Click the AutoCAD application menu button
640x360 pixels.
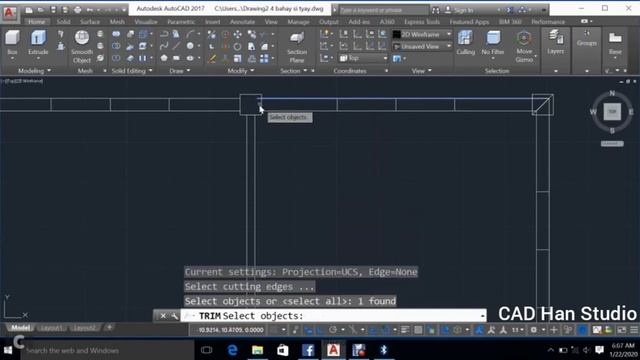pyautogui.click(x=9, y=13)
